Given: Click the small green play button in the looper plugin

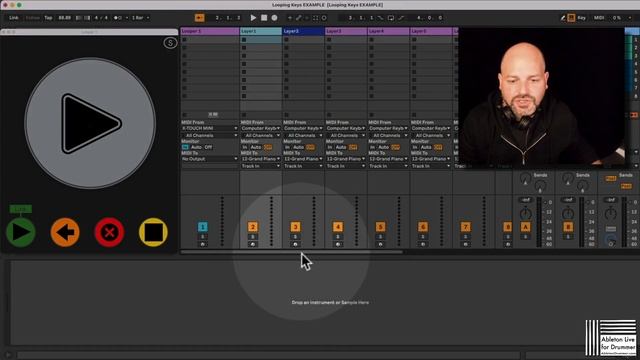Looking at the screenshot, I should [20, 232].
